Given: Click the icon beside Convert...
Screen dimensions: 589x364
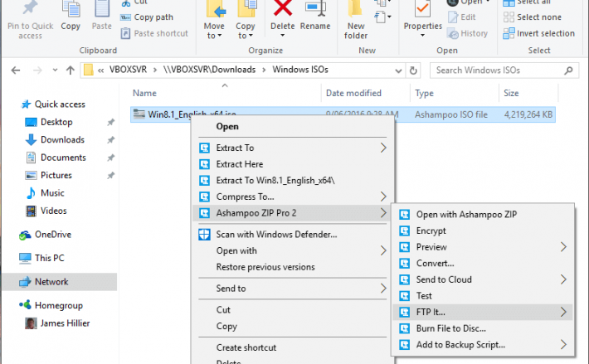Looking at the screenshot, I should [405, 263].
